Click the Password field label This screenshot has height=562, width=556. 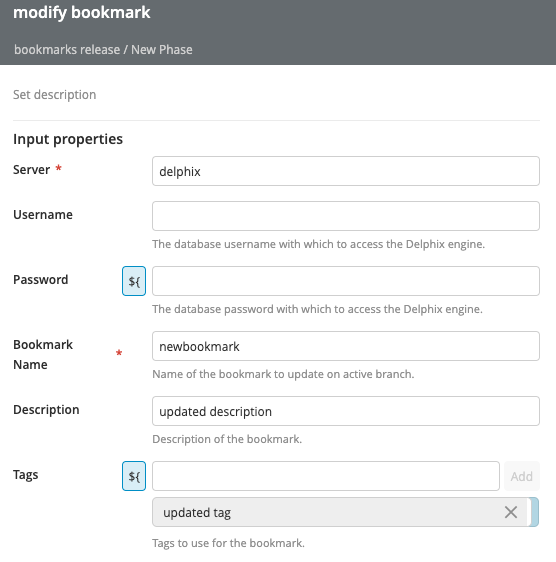click(x=41, y=280)
